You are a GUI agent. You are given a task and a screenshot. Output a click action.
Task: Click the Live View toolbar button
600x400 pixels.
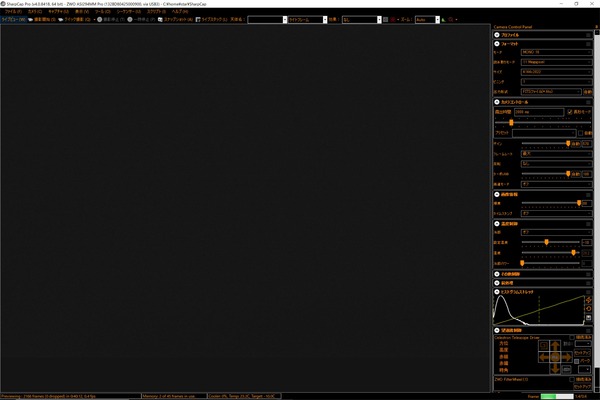13,20
